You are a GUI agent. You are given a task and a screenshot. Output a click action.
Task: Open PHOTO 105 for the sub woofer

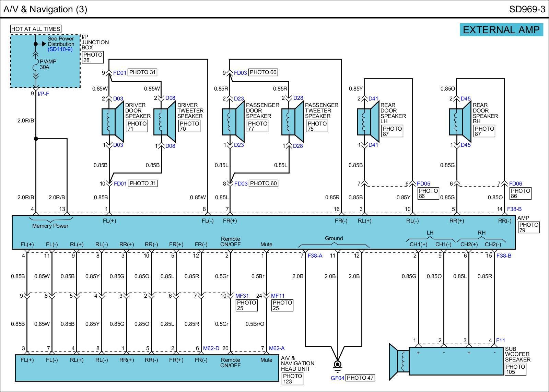515,369
